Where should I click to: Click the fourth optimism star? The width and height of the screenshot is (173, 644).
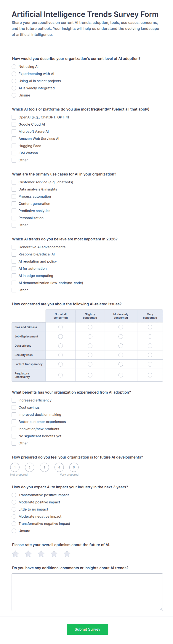54,554
